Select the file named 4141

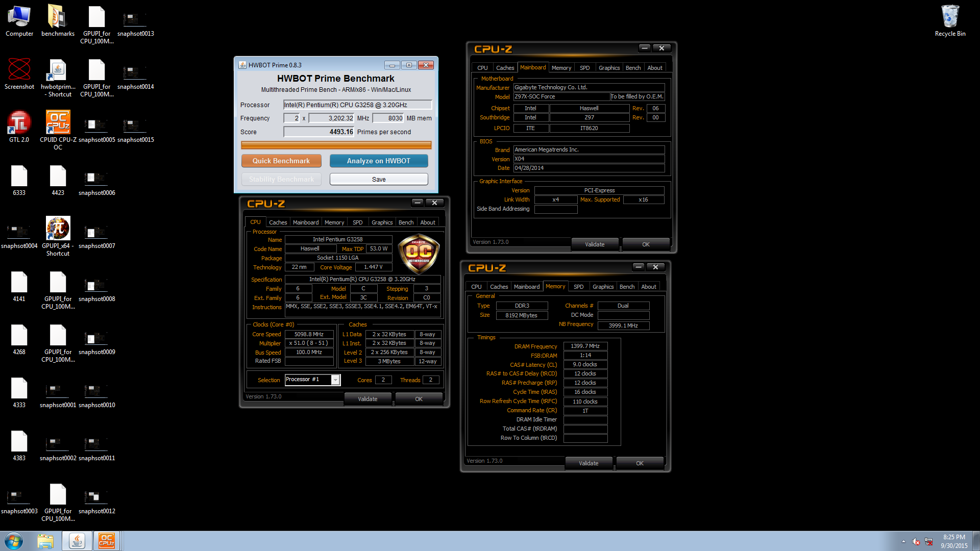[19, 286]
